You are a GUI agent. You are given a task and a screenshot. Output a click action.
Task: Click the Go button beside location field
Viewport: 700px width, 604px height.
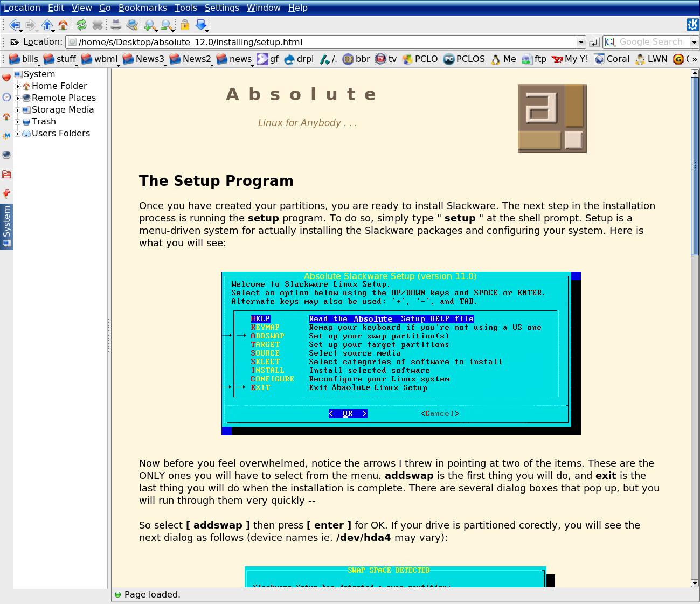click(x=594, y=42)
